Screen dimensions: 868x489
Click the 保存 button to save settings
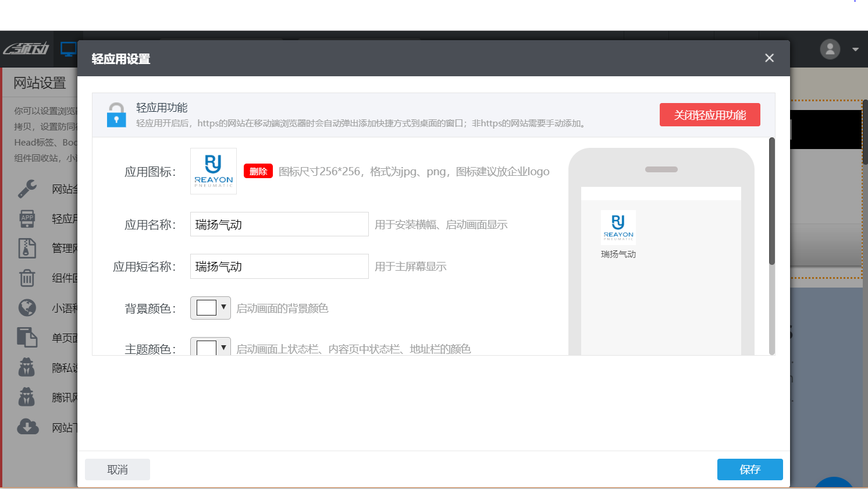750,469
